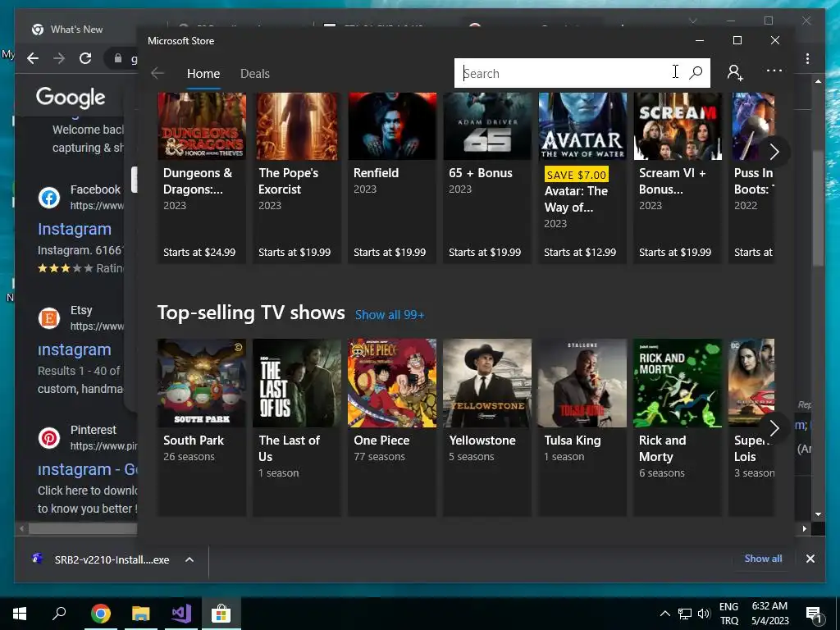Open taskbar search magnifier
The width and height of the screenshot is (840, 630).
click(x=59, y=613)
